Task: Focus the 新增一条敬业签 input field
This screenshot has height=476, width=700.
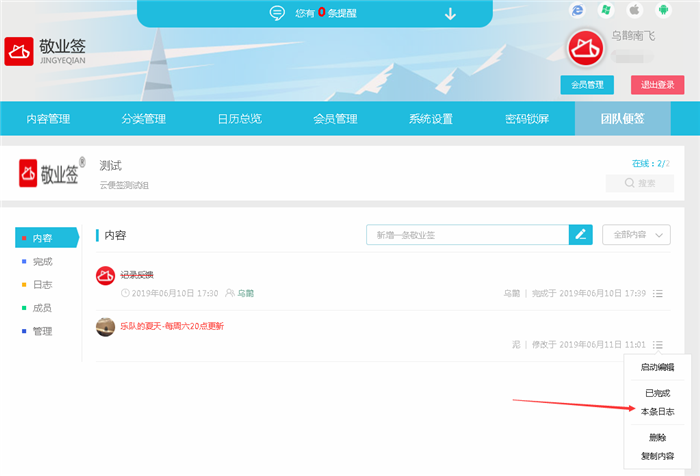Action: (467, 235)
